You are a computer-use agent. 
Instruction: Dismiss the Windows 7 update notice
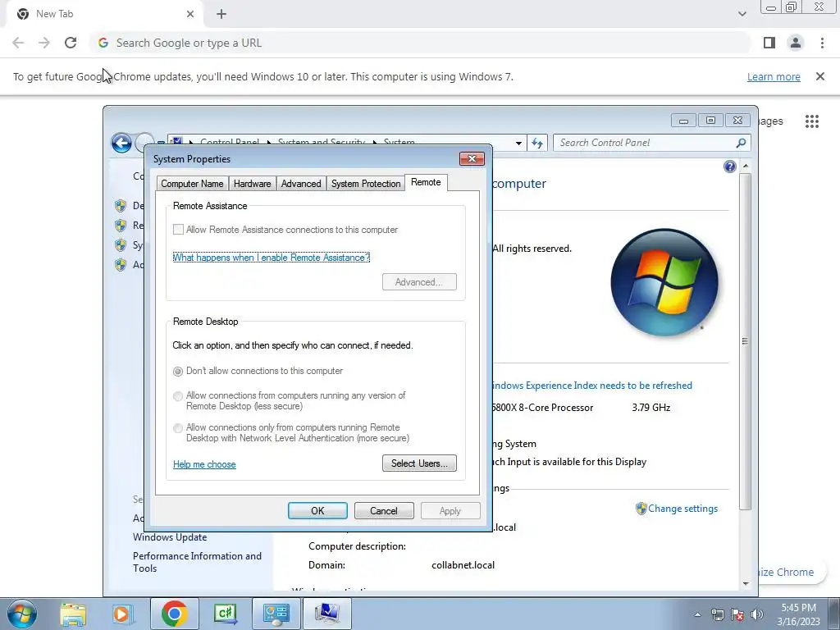click(819, 76)
